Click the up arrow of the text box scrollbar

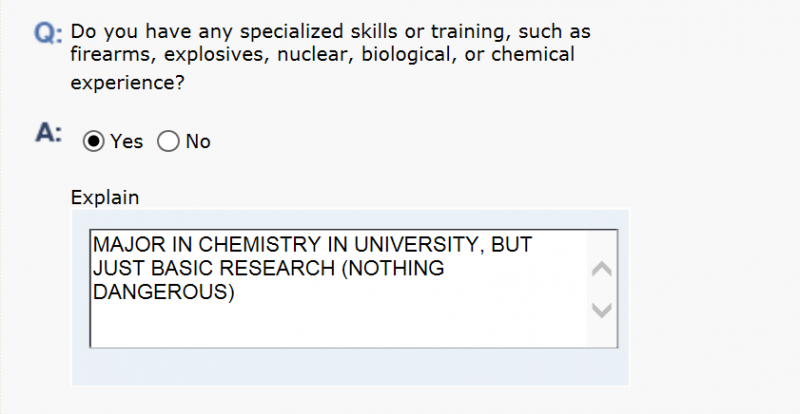[x=602, y=269]
